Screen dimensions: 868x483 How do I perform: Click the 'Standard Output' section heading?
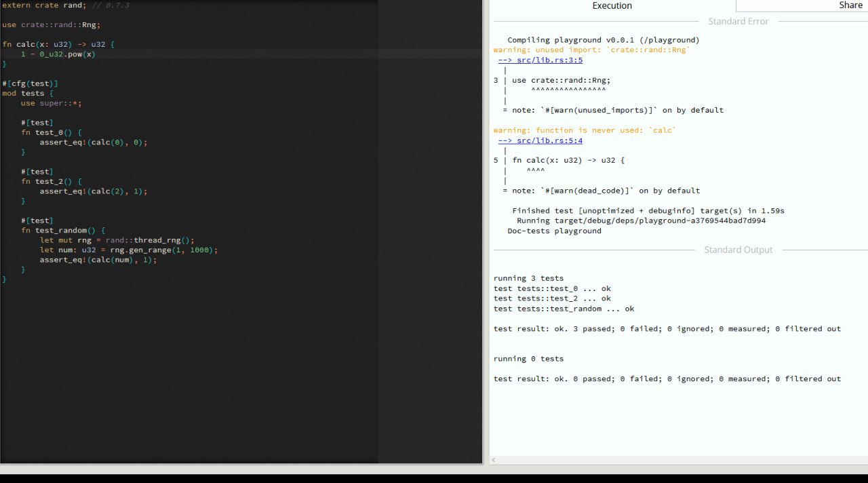(738, 250)
